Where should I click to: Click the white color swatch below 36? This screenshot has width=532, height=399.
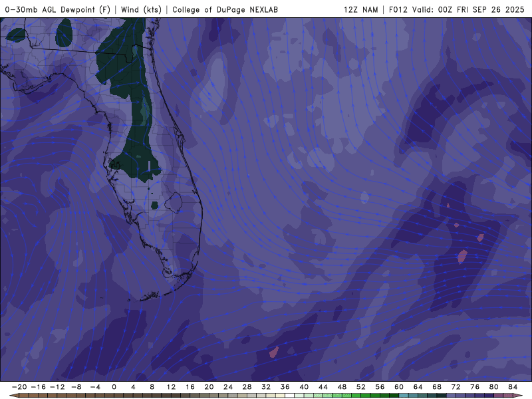pos(290,396)
